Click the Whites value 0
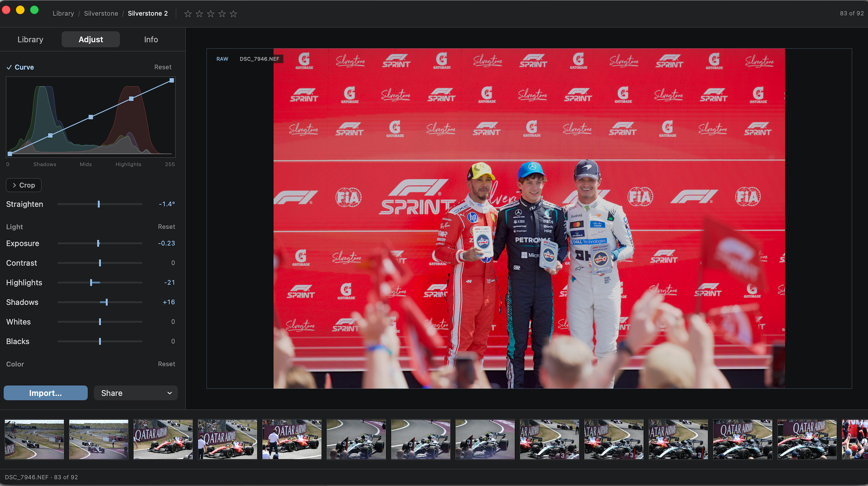Screen dimensions: 868x486 click(x=173, y=322)
